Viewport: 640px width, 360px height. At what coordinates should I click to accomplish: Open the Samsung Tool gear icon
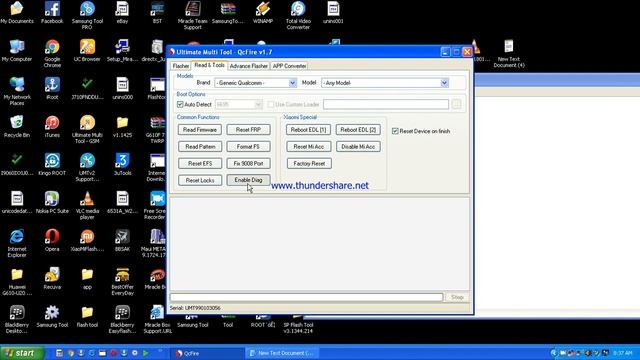(x=52, y=316)
